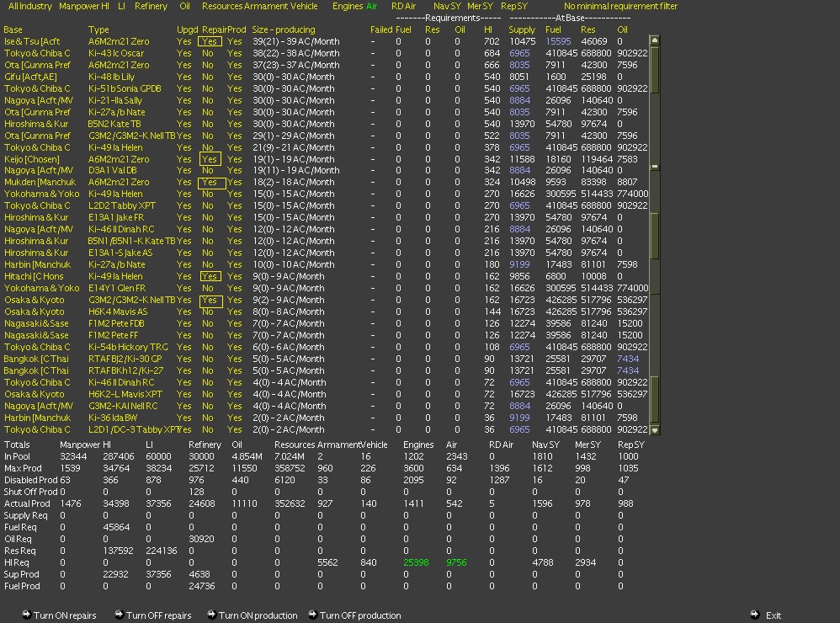Screen dimensions: 840x623
Task: Toggle Prod 'Yes' on the L2D2 Tabby XPT row
Action: pos(234,205)
